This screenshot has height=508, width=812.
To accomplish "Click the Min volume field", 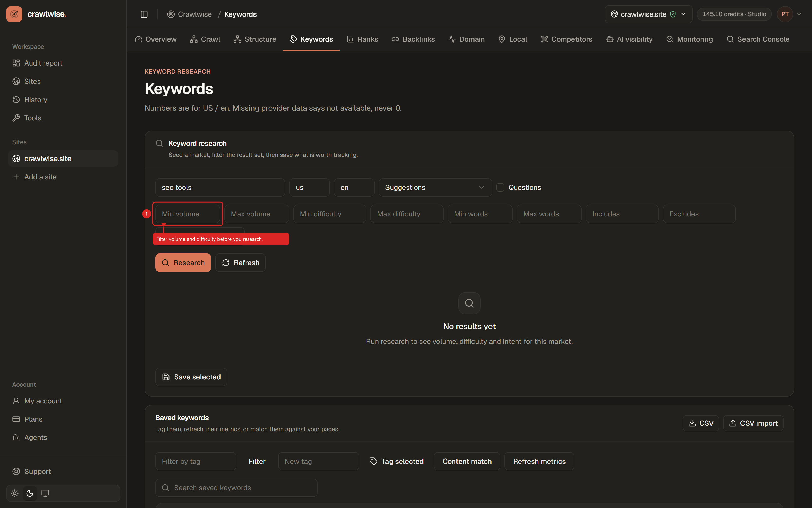I will pos(188,214).
